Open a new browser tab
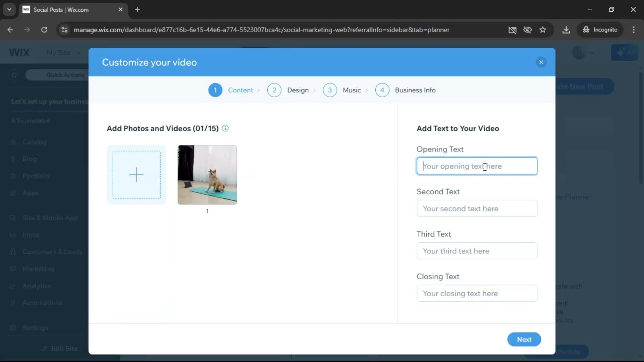Viewport: 644px width, 362px height. click(x=138, y=10)
